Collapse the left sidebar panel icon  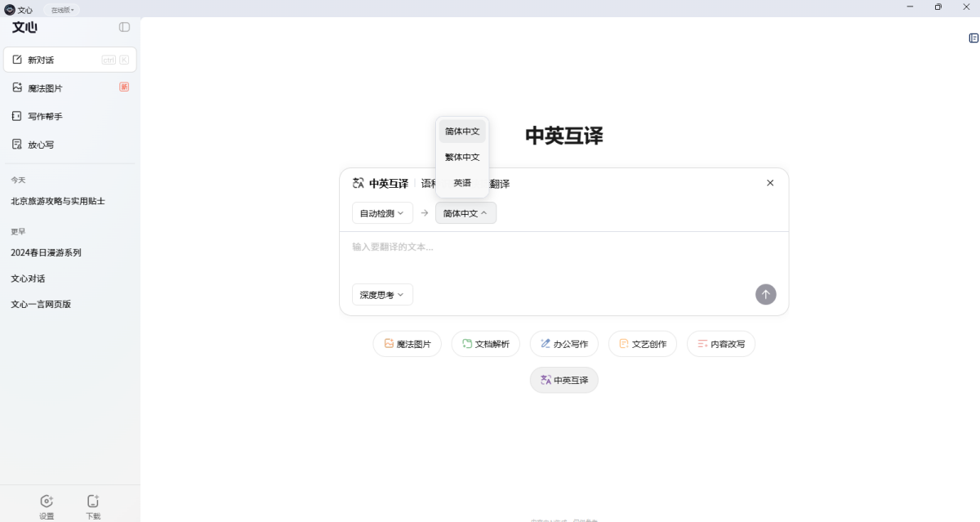[124, 27]
